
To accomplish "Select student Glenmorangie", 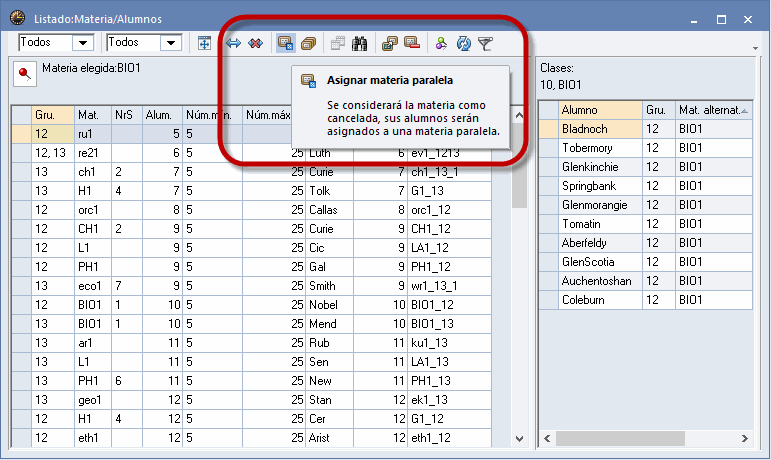I will tap(600, 205).
